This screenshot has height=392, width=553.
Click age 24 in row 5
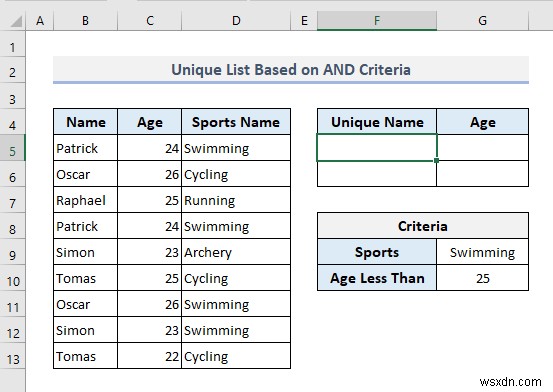pos(150,148)
